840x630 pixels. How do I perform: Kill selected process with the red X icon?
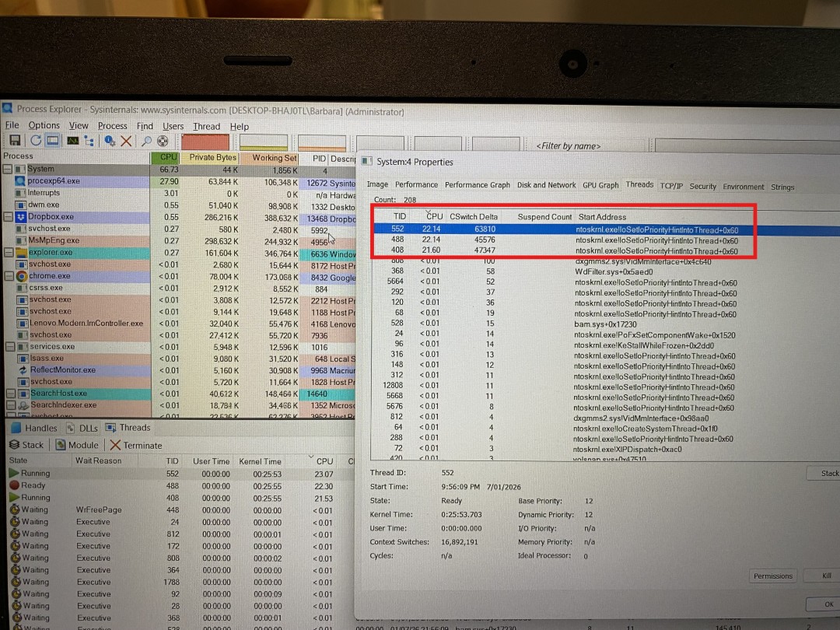coord(127,141)
